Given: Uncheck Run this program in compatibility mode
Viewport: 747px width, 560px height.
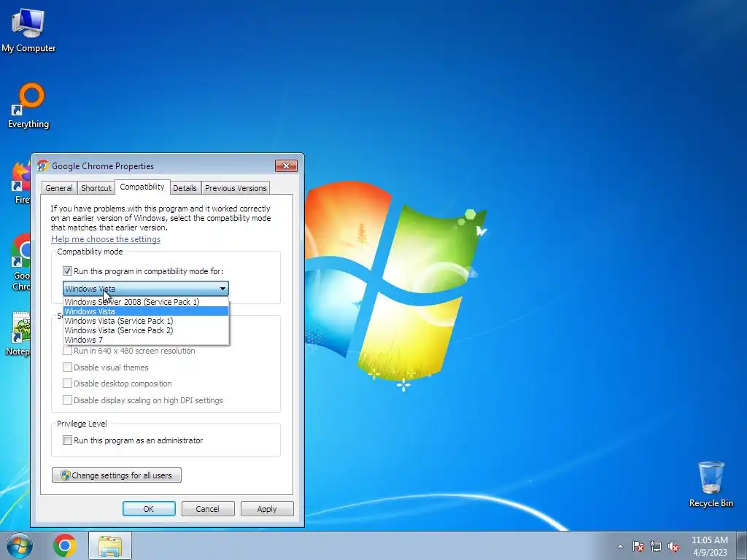Looking at the screenshot, I should tap(68, 271).
